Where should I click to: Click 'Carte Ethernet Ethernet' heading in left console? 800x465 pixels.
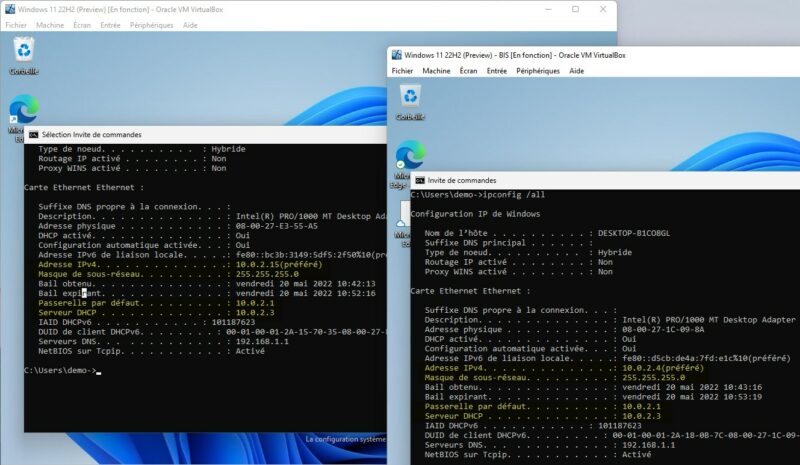pyautogui.click(x=84, y=187)
